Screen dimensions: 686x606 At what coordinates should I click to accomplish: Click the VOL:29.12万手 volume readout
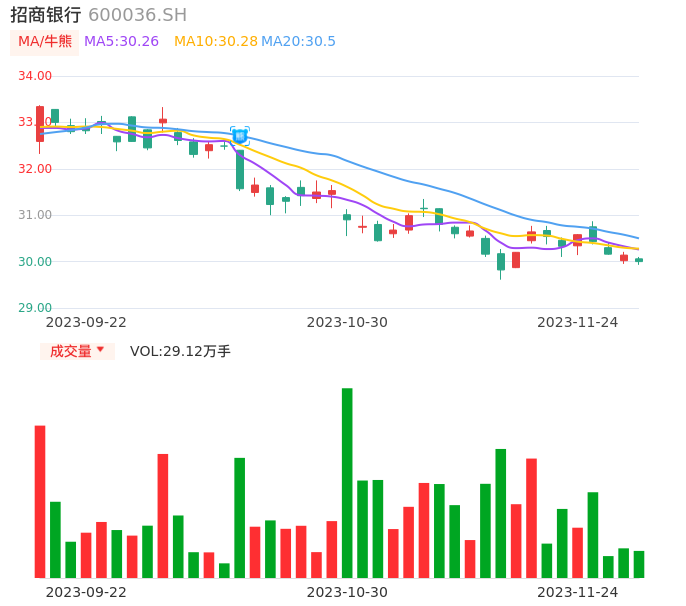180,351
